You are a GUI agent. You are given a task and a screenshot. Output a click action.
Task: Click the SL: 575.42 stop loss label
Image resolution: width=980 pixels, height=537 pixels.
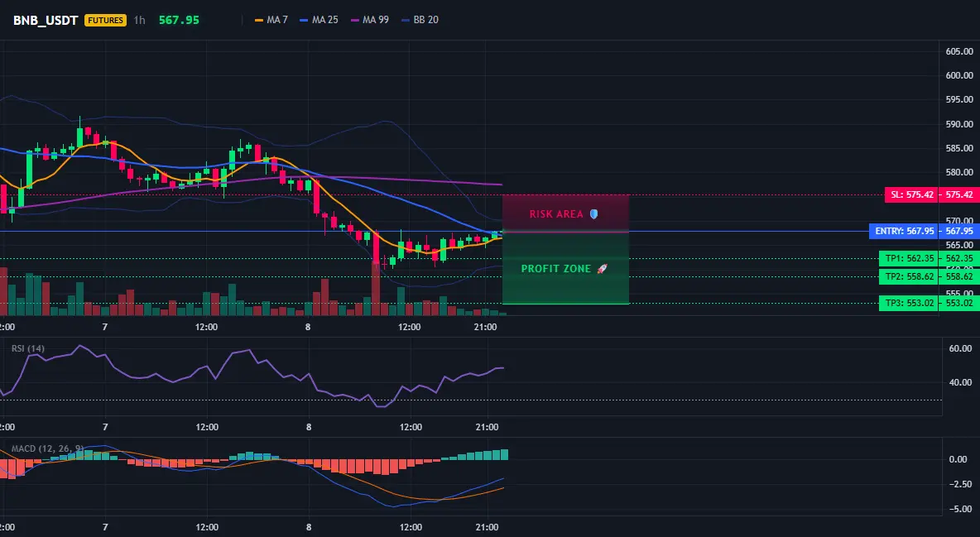click(x=911, y=194)
